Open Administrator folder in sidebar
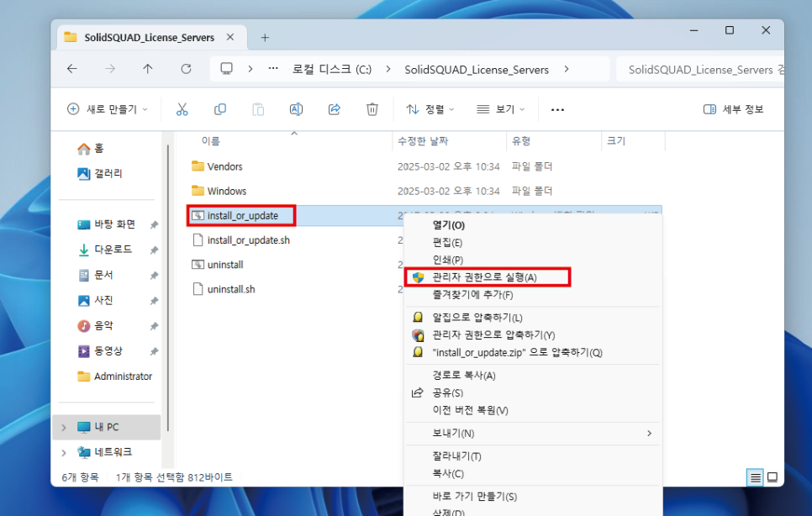 tap(115, 376)
